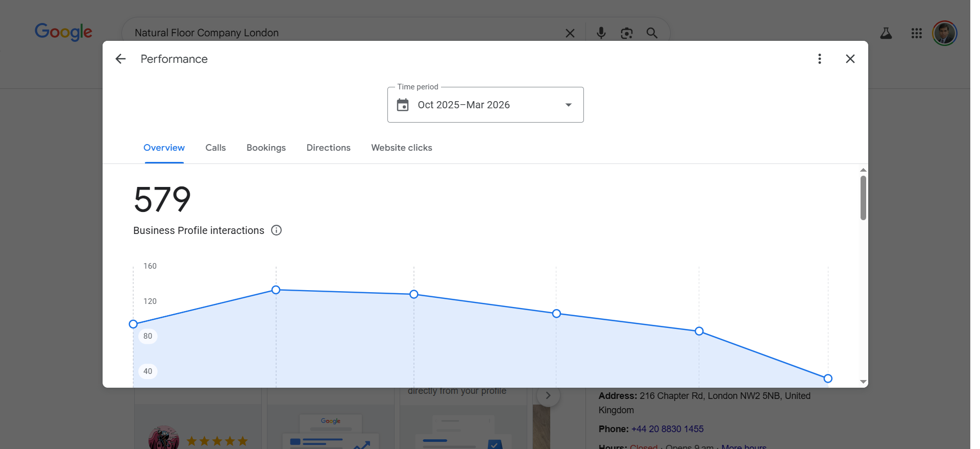Click the scrollbar up arrow
Screen dimensions: 980x449
coord(863,170)
